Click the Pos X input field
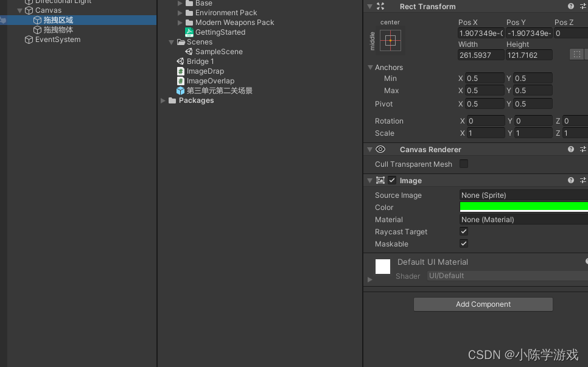588x367 pixels. (480, 33)
